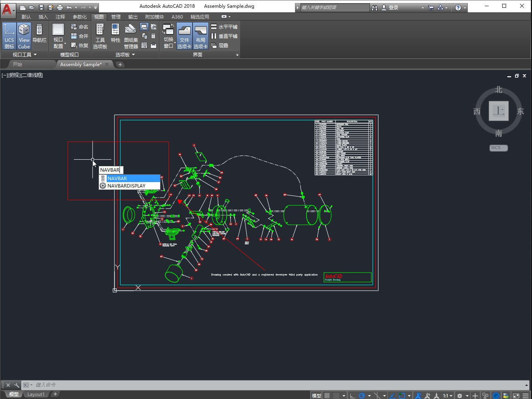Add a new drawing tab with plus button
The width and height of the screenshot is (532, 399).
tap(120, 65)
